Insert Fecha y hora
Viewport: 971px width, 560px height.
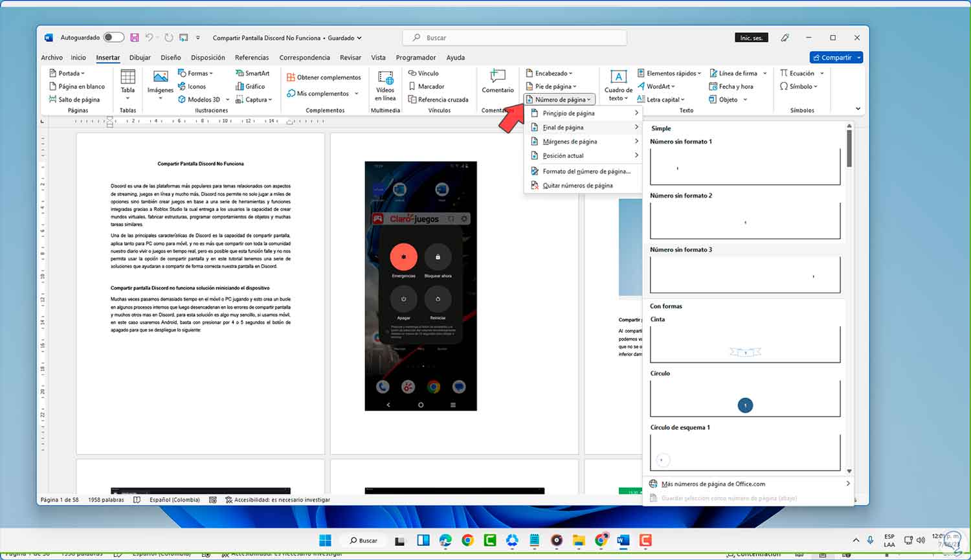coord(731,86)
